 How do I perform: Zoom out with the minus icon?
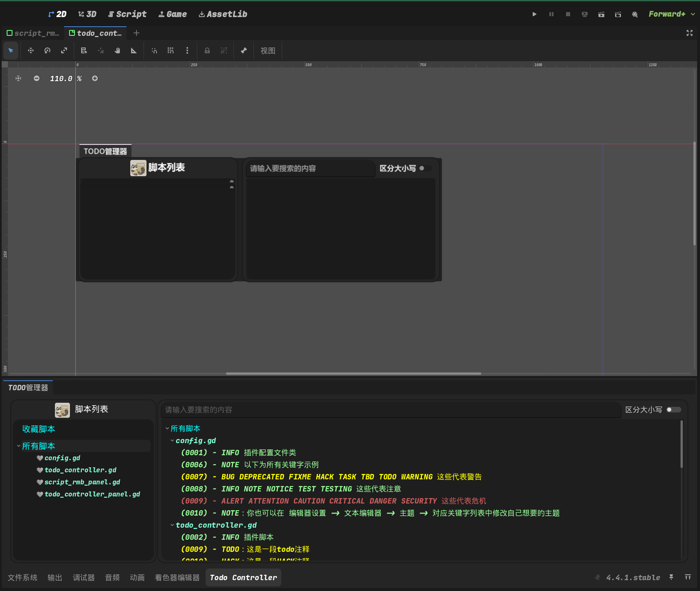pos(37,78)
